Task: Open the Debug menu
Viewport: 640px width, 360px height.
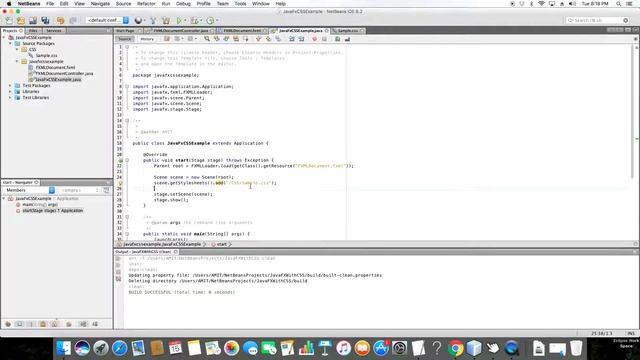Action: pyautogui.click(x=183, y=4)
